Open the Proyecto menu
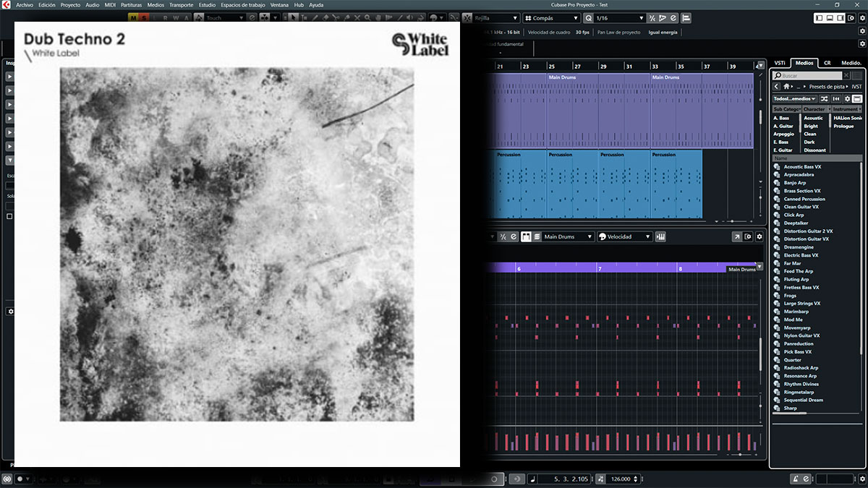Screen dimensions: 868x488 point(70,4)
